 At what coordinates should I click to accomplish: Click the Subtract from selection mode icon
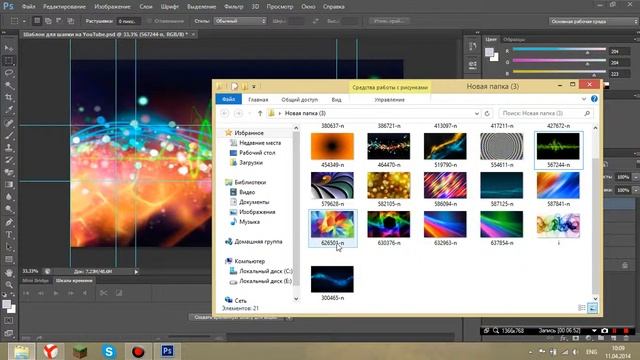[59, 21]
